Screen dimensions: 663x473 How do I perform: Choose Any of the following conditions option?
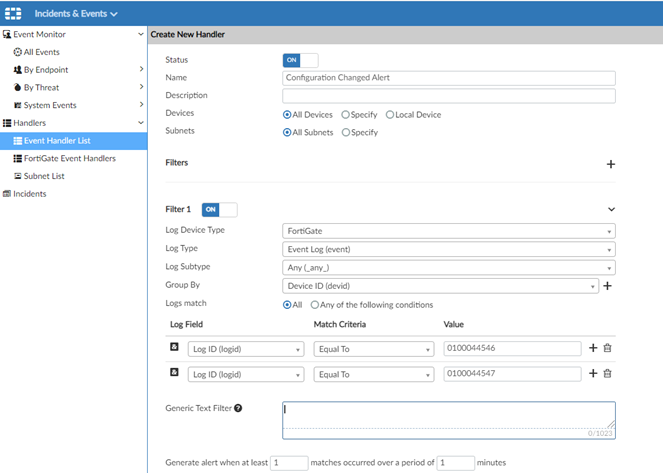(316, 305)
